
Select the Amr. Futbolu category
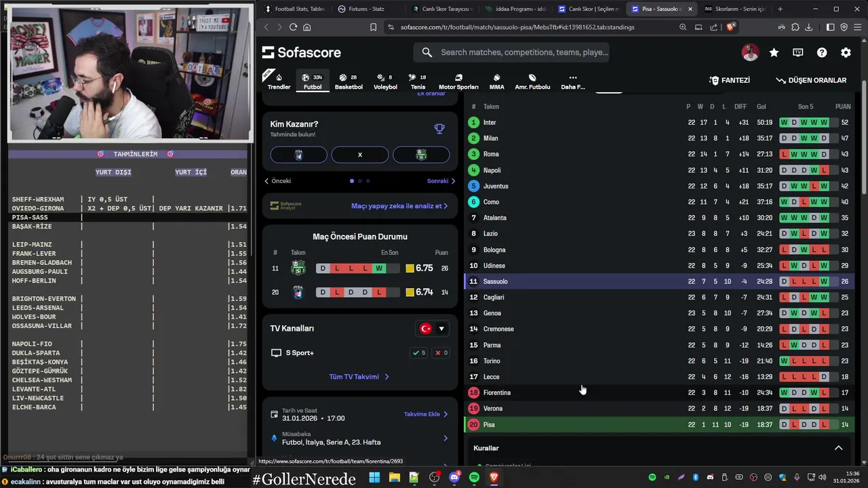532,81
